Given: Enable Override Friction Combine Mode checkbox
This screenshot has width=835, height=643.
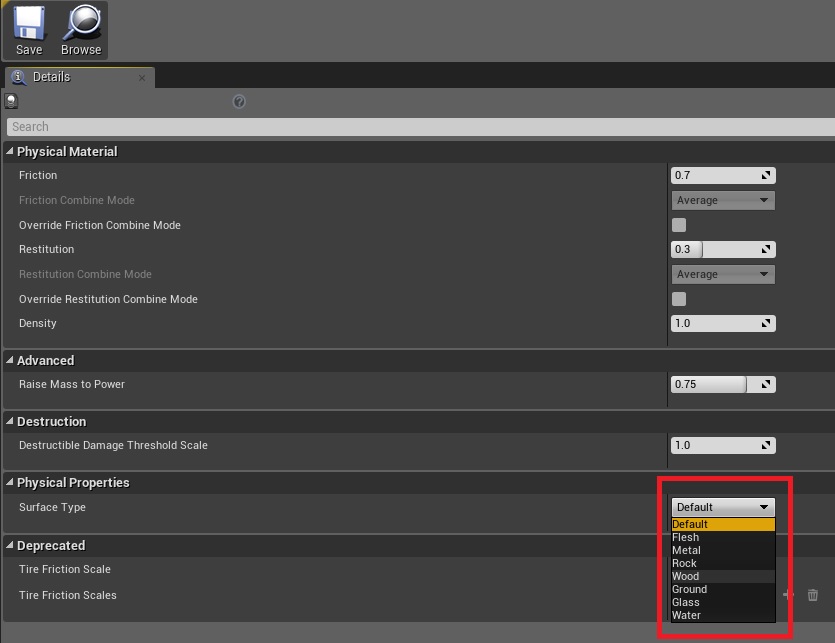Looking at the screenshot, I should pyautogui.click(x=679, y=225).
